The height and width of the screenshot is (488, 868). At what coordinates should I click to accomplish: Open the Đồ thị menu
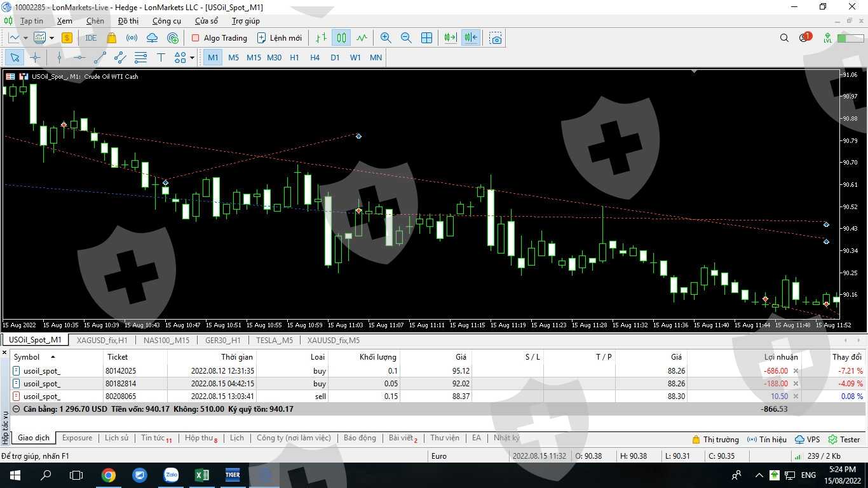(128, 21)
